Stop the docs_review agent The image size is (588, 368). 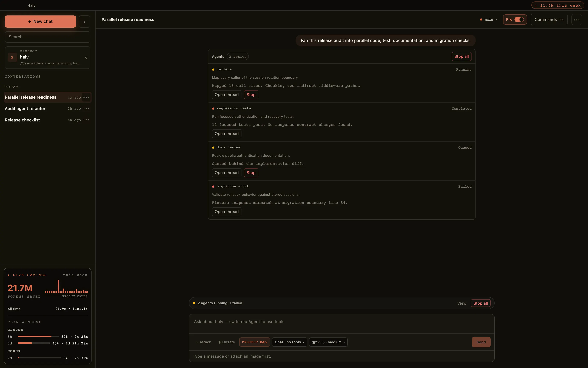point(251,173)
